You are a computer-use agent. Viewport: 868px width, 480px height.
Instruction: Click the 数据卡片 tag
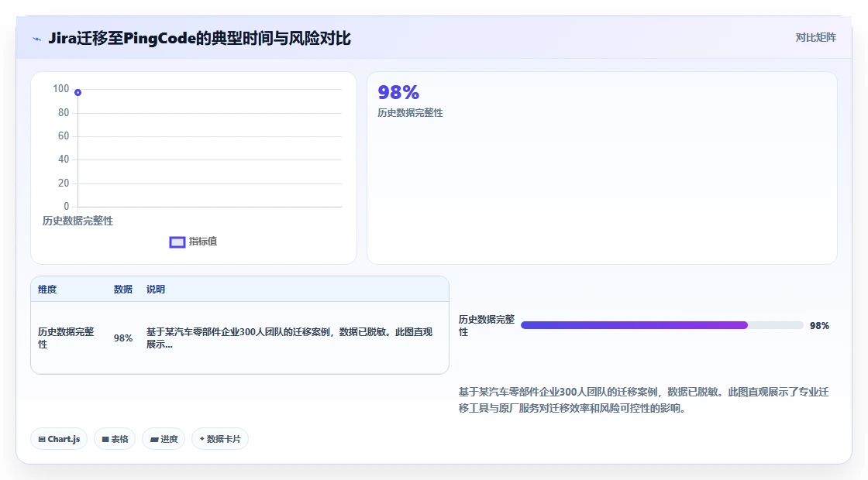(220, 439)
